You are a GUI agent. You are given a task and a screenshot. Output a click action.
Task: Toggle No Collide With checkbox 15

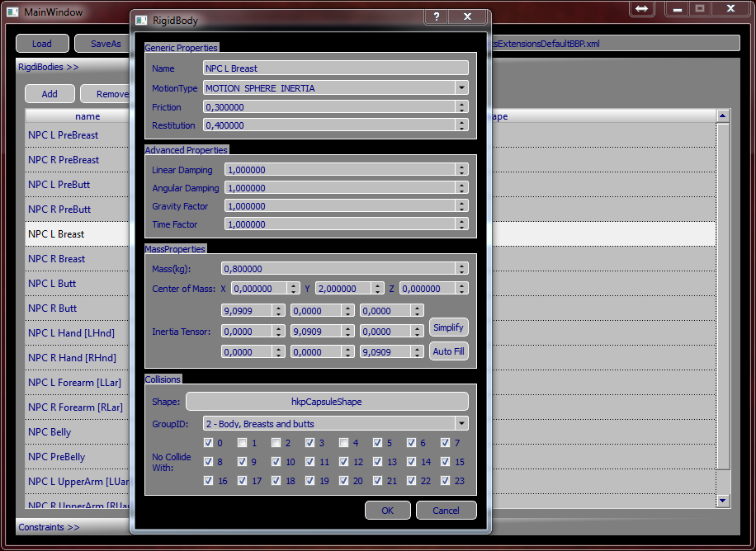445,462
